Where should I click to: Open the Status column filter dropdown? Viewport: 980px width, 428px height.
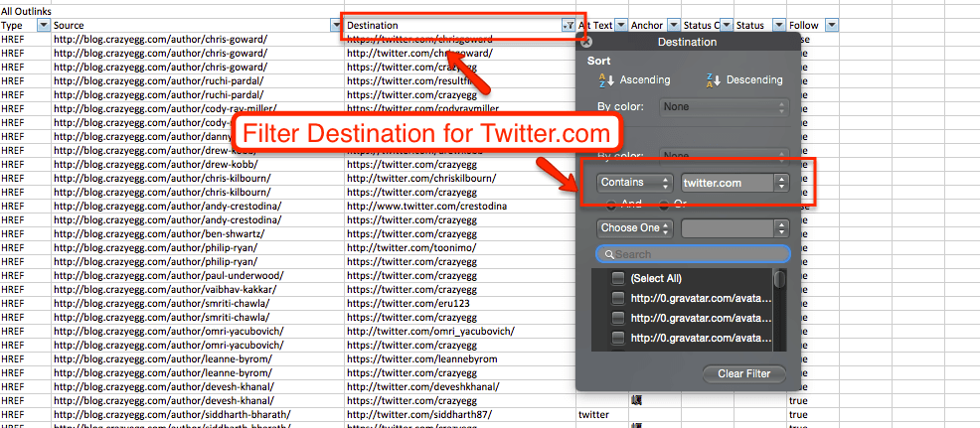pyautogui.click(x=779, y=26)
